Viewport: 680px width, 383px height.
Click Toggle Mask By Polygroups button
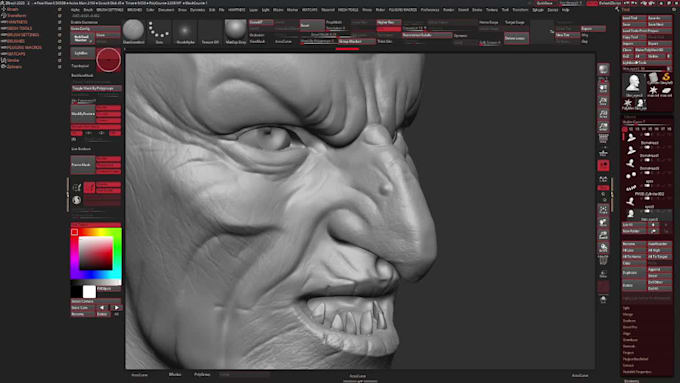96,88
